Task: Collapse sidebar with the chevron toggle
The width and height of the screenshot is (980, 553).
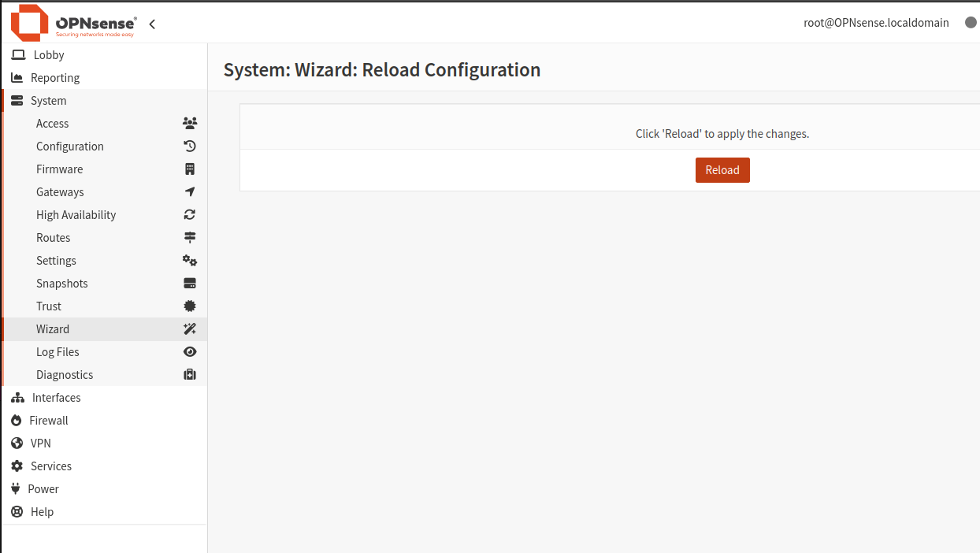Action: pos(152,24)
